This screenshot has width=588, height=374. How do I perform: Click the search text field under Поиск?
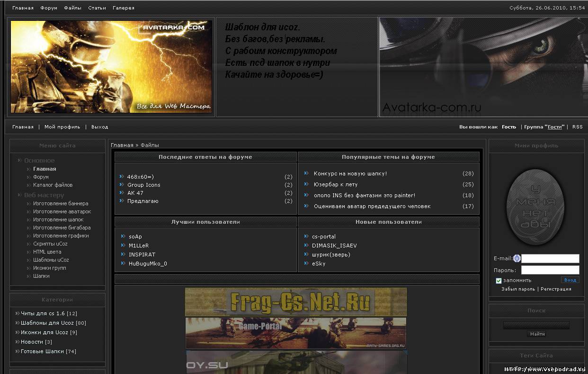coord(536,325)
